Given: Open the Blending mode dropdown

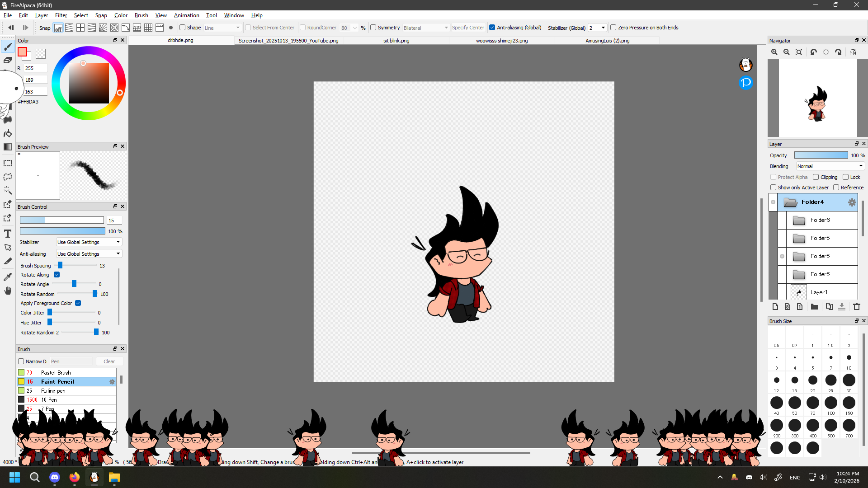Looking at the screenshot, I should (x=830, y=166).
